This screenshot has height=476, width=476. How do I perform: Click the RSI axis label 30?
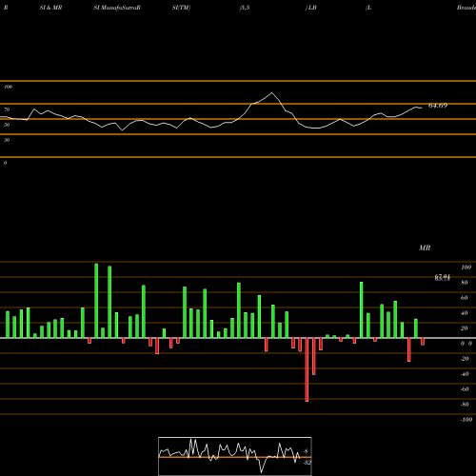tap(7, 140)
